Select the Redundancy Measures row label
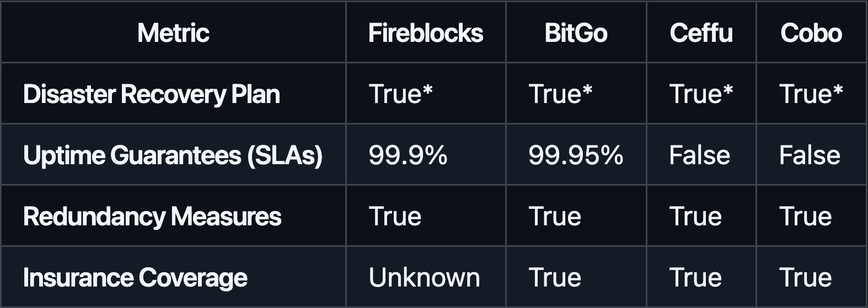This screenshot has width=868, height=308. tap(152, 217)
